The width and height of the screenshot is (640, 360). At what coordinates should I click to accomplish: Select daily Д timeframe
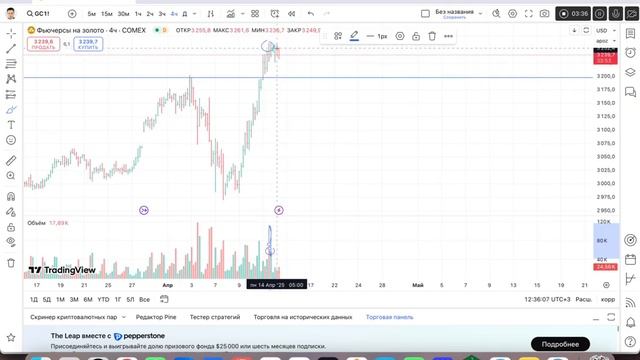[184, 14]
